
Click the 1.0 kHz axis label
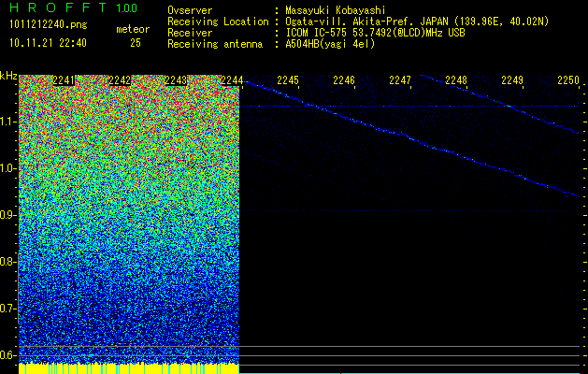8,168
